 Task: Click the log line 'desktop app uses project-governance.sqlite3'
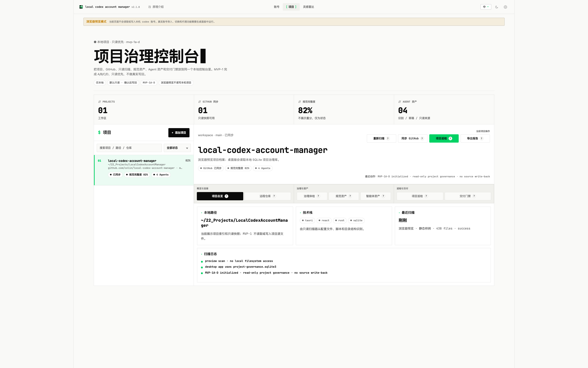[240, 267]
